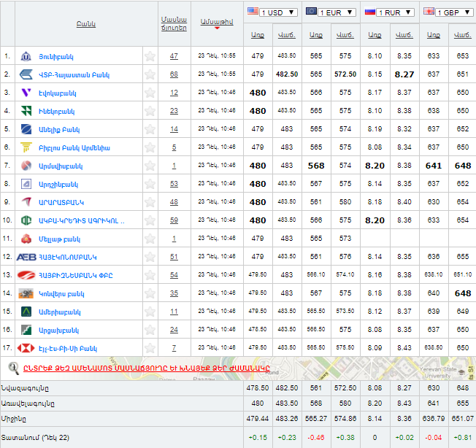Click the Անելիք Բանկ blue logo
The image size is (476, 448).
[x=26, y=129]
